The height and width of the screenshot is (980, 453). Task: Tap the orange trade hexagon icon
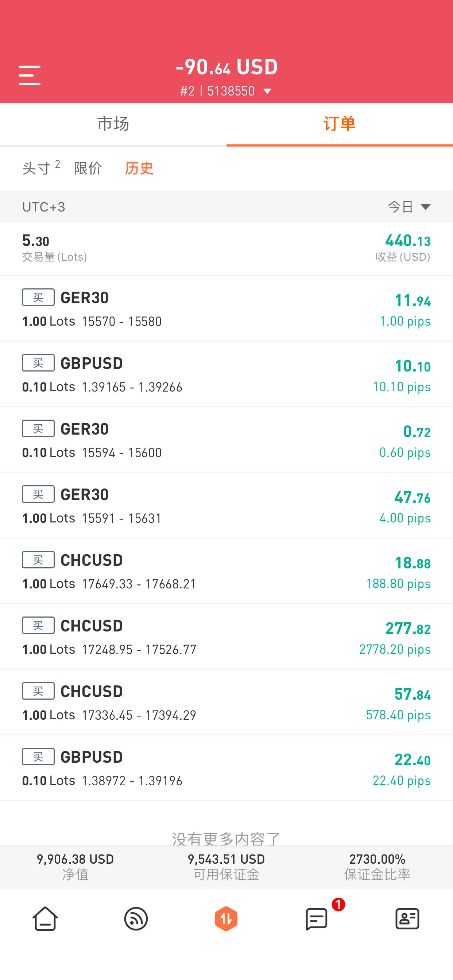[226, 918]
